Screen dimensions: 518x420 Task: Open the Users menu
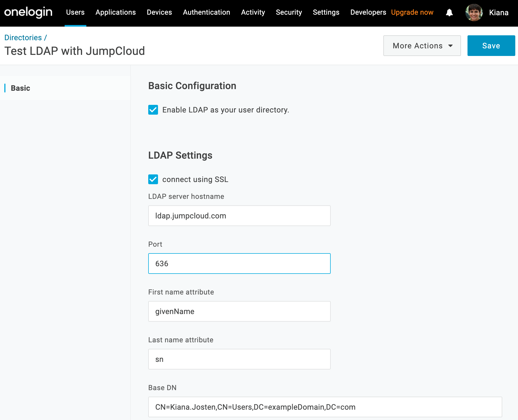pos(75,12)
